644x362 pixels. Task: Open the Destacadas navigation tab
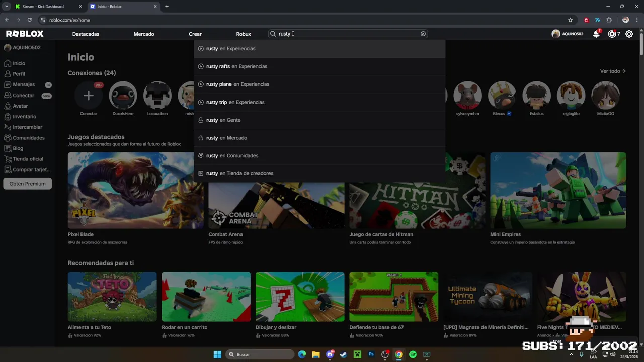tap(86, 34)
